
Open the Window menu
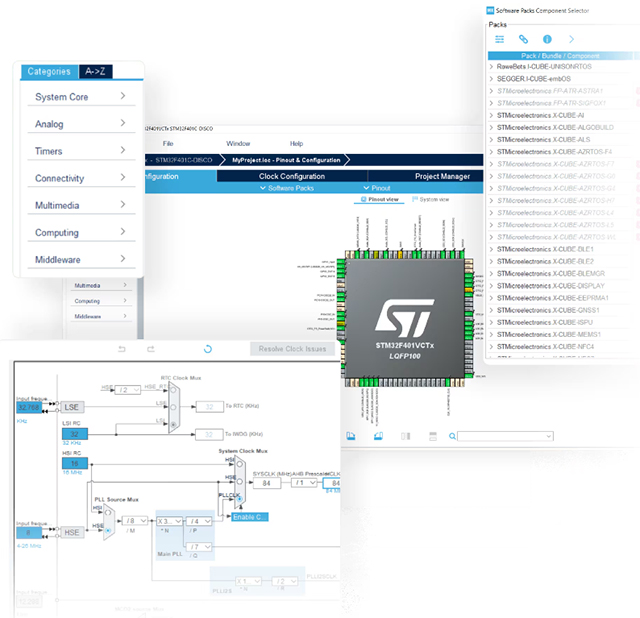pos(238,144)
